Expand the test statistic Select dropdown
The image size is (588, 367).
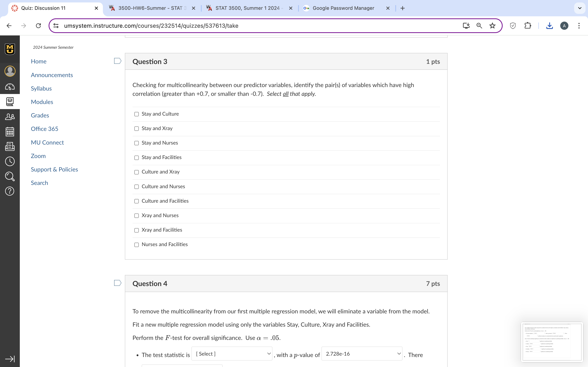point(232,354)
